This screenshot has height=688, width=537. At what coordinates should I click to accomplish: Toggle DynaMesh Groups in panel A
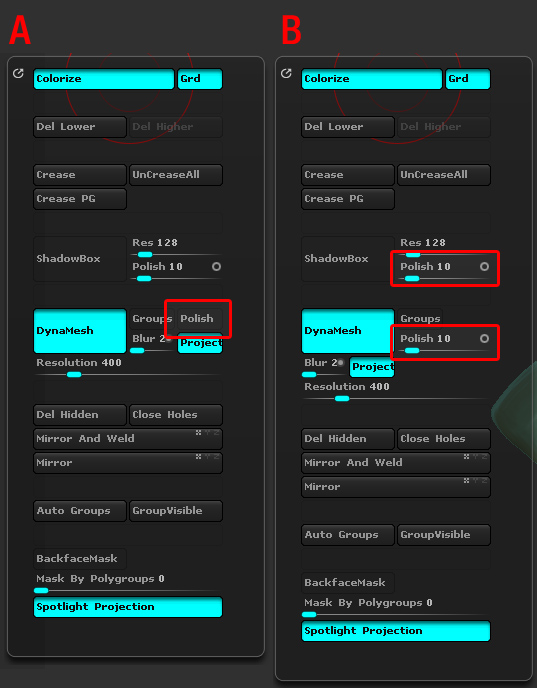pos(152,319)
